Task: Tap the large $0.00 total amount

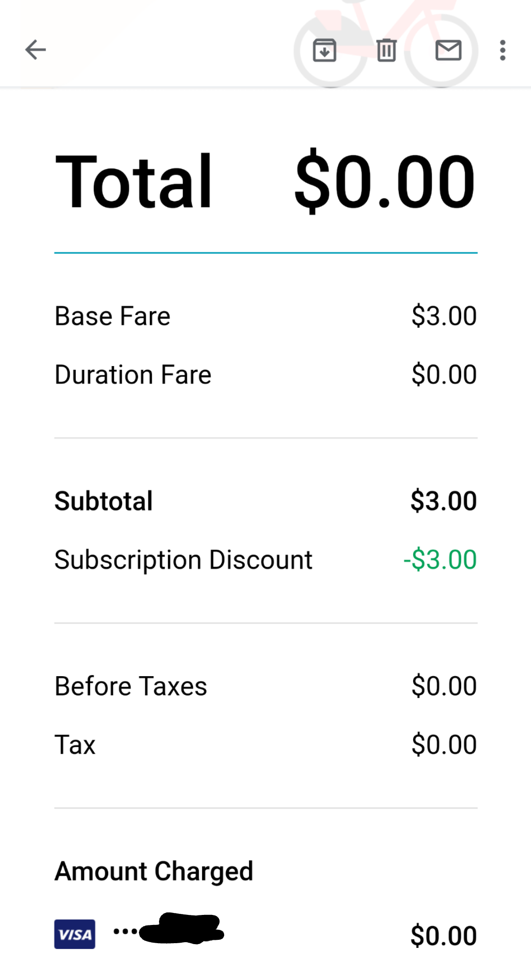Action: 384,181
